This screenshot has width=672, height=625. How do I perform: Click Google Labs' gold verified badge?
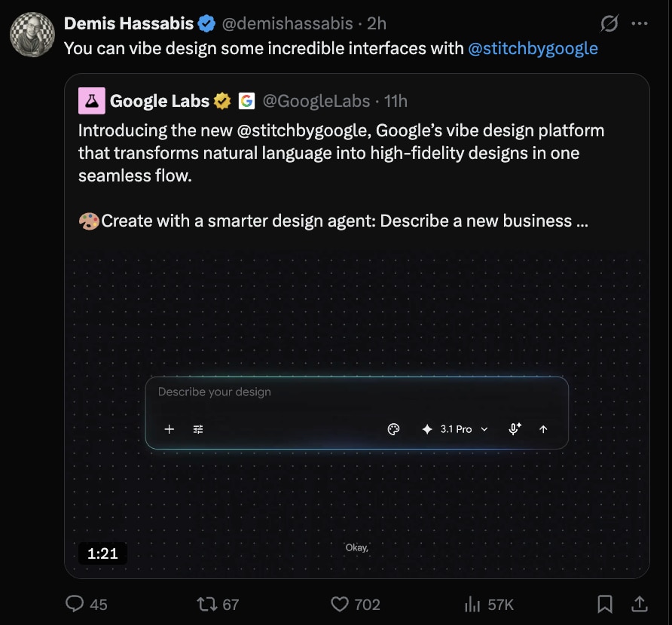coord(221,99)
